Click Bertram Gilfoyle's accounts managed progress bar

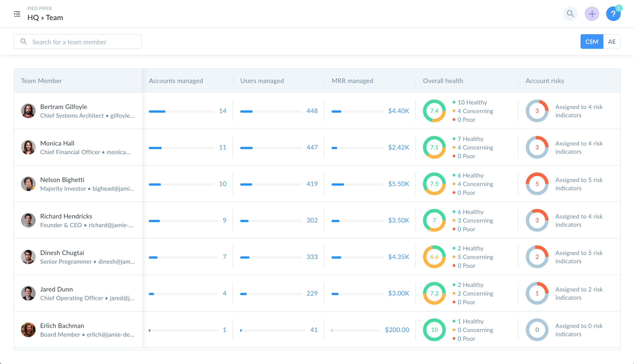(181, 111)
